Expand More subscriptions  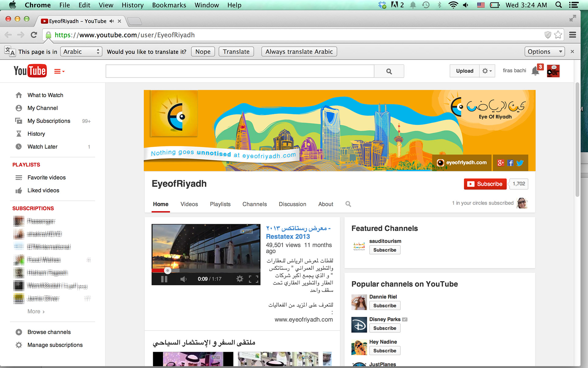36,311
